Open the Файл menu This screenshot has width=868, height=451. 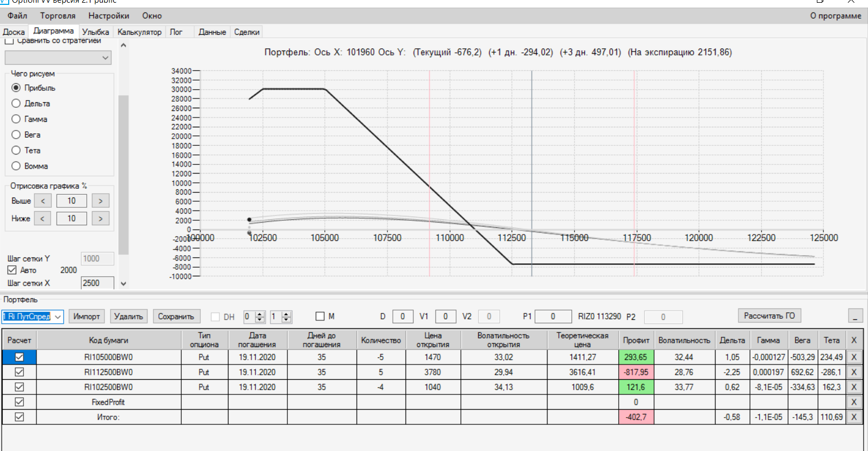[x=17, y=16]
